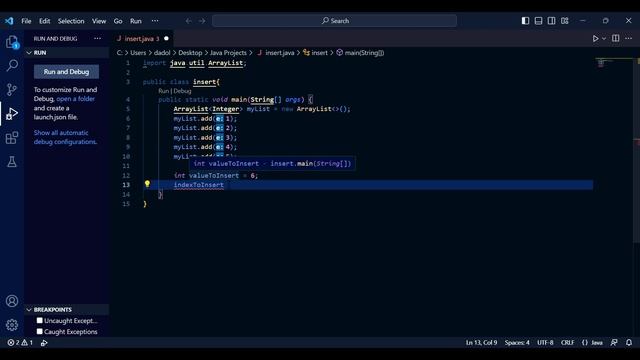Open notifications bell in status bar
The image size is (640, 360).
coord(629,342)
